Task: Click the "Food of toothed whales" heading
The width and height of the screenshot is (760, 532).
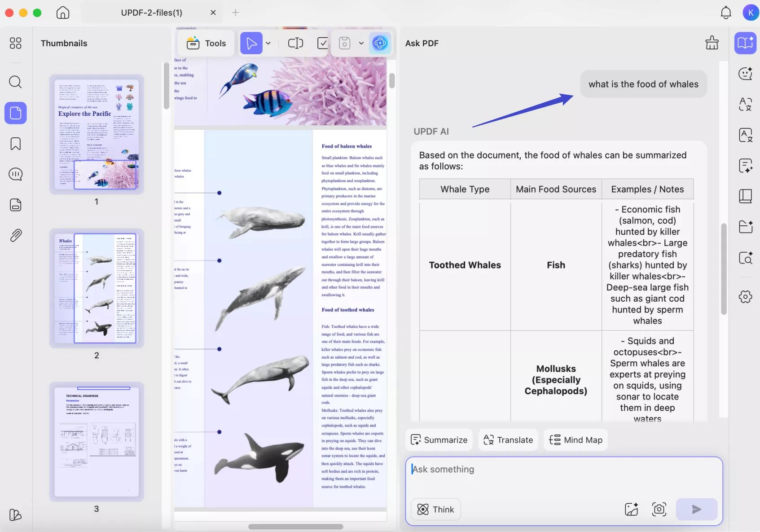Action: point(348,310)
